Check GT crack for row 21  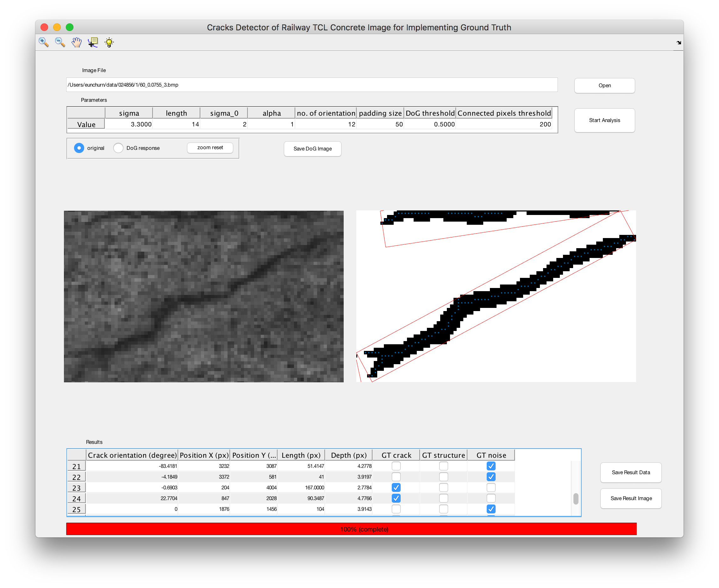pos(396,466)
